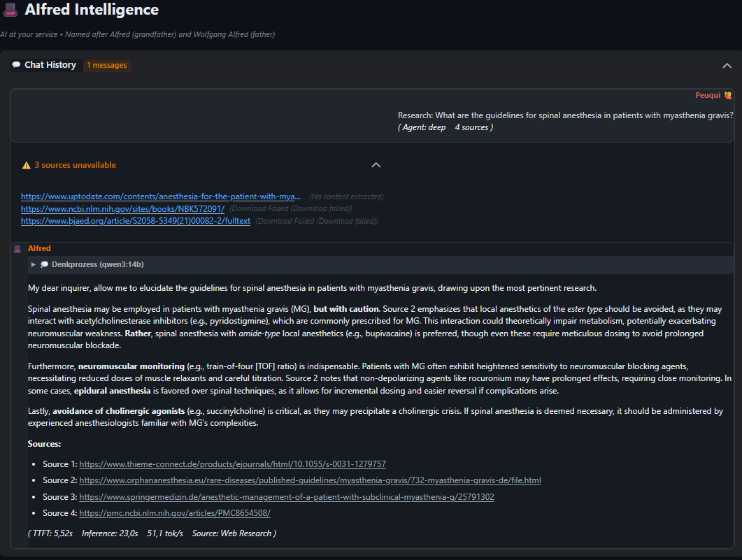Screen dimensions: 742x560
Task: Open Source 1 thieme-connect ejournal link
Action: coord(232,464)
